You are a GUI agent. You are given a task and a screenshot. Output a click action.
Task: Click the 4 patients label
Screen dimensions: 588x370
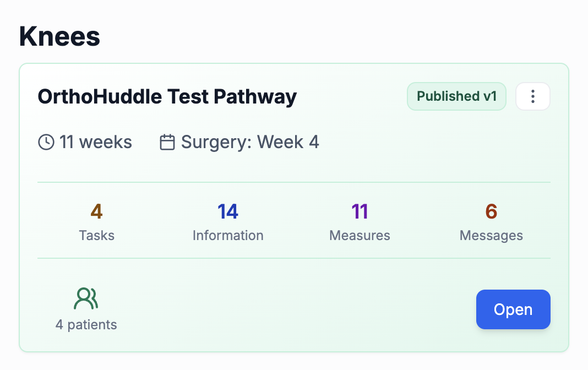(86, 324)
